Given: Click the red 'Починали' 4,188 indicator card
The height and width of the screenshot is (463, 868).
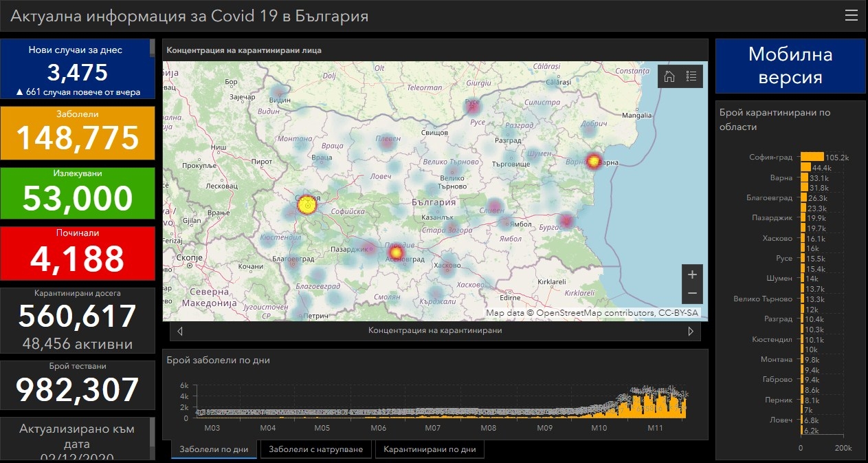Looking at the screenshot, I should [78, 252].
